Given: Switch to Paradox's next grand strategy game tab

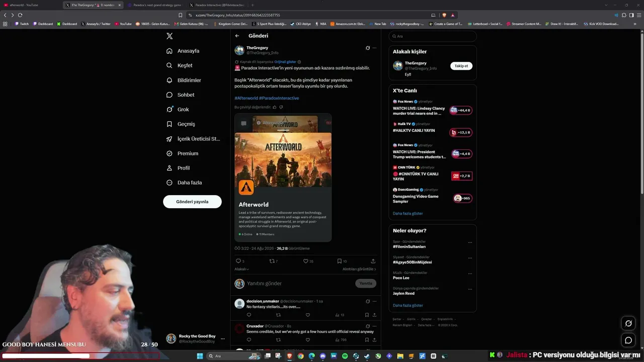Looking at the screenshot, I should coord(154,5).
